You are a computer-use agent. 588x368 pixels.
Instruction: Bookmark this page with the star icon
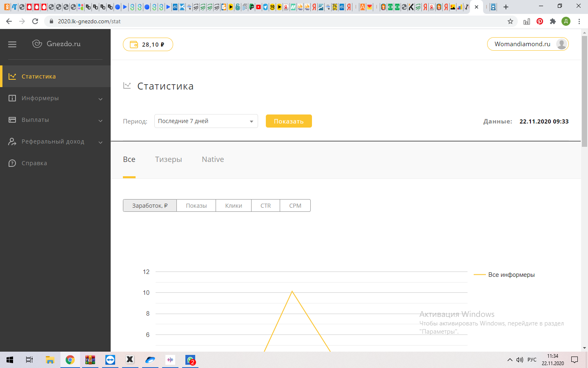click(510, 21)
